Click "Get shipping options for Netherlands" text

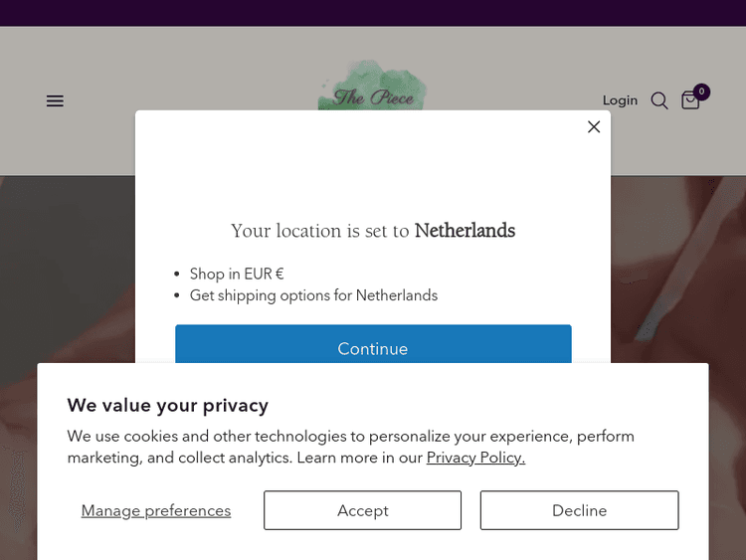point(313,295)
